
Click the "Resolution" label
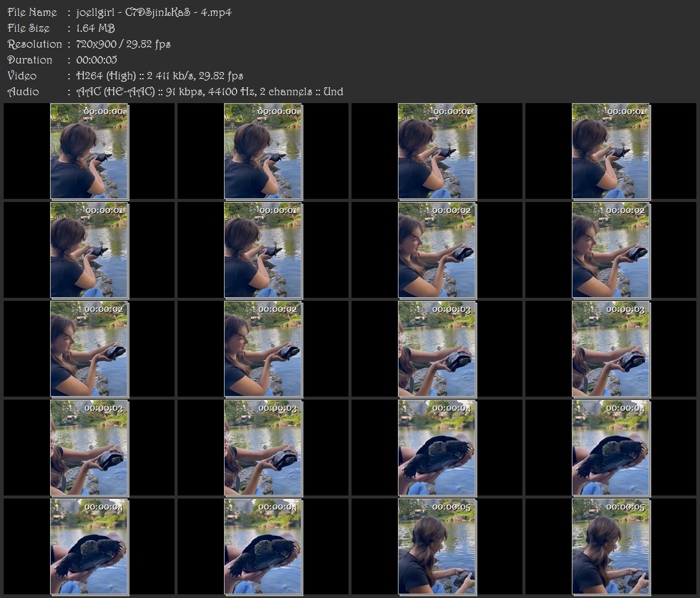click(35, 44)
